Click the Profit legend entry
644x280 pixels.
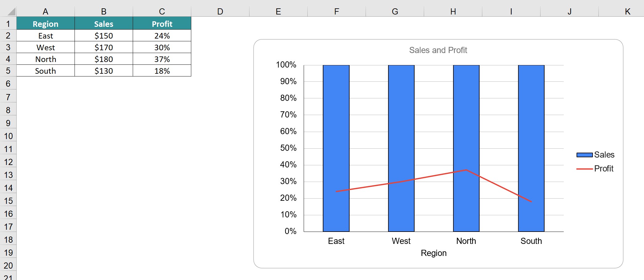pos(595,168)
